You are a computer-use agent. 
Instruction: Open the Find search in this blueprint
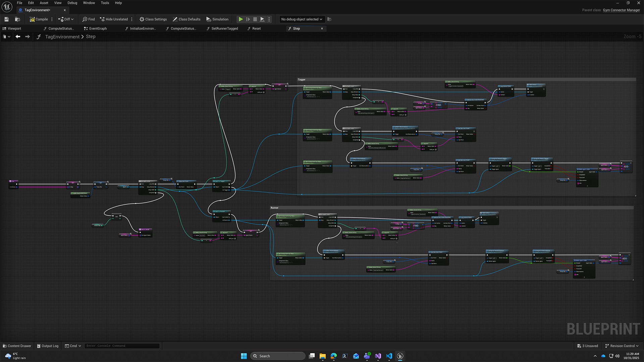pos(88,19)
